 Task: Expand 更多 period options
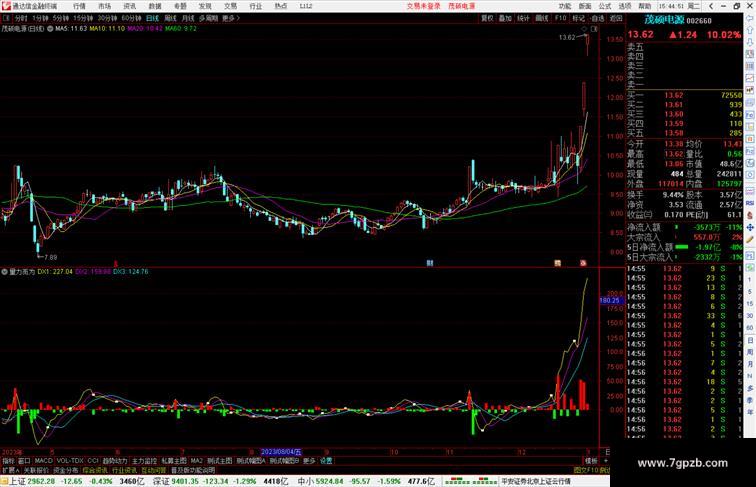click(x=230, y=18)
